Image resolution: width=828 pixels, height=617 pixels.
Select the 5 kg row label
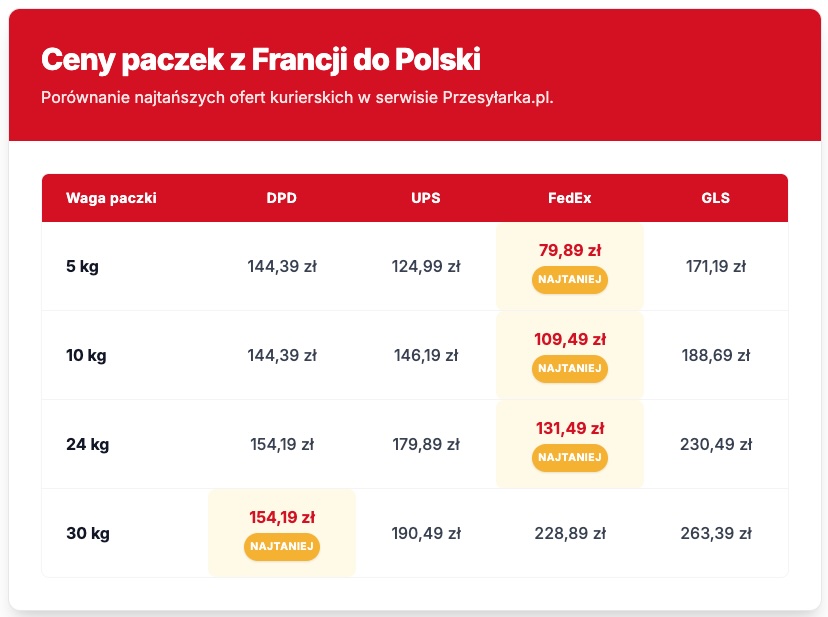click(x=82, y=266)
